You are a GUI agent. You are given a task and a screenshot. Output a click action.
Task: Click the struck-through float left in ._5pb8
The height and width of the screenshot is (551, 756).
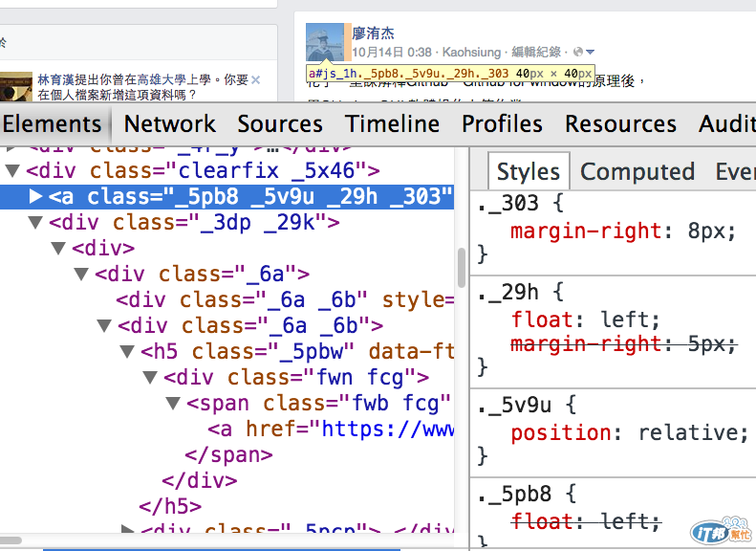click(x=585, y=521)
